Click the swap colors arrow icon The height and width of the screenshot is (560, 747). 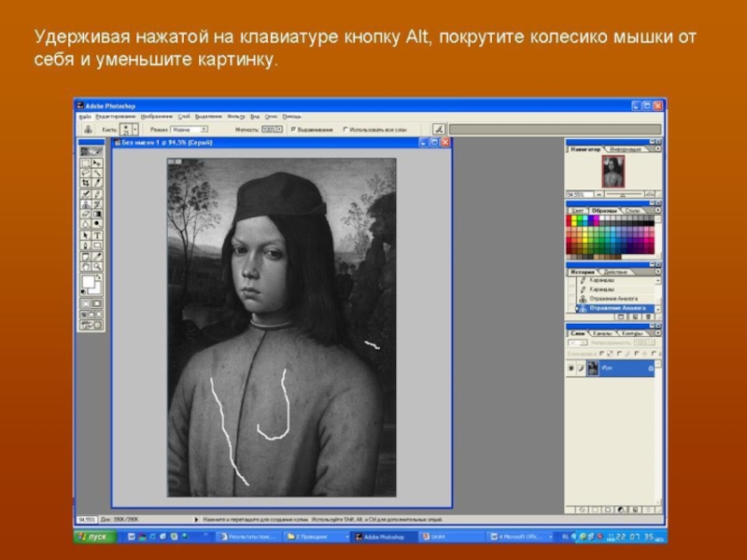tap(99, 276)
